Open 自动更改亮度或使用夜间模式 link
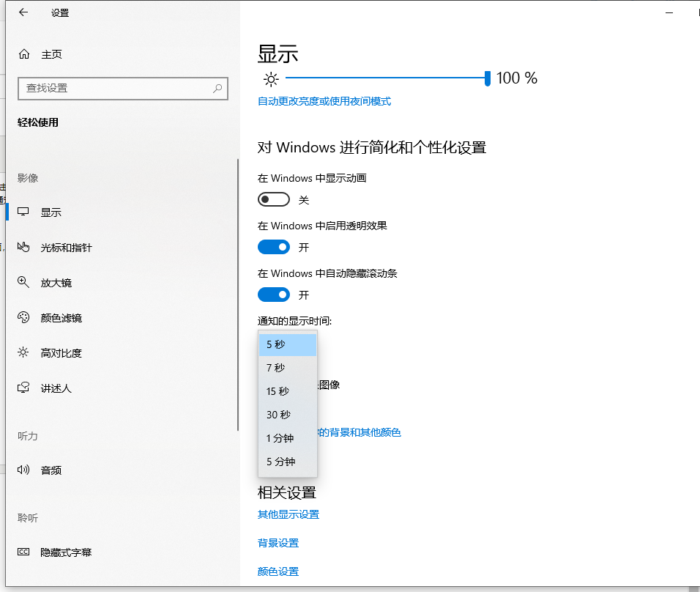The width and height of the screenshot is (700, 592). click(324, 101)
